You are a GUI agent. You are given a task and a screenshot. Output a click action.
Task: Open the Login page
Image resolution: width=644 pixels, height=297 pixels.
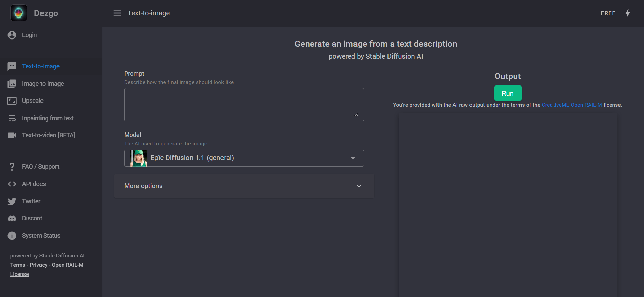click(51, 35)
